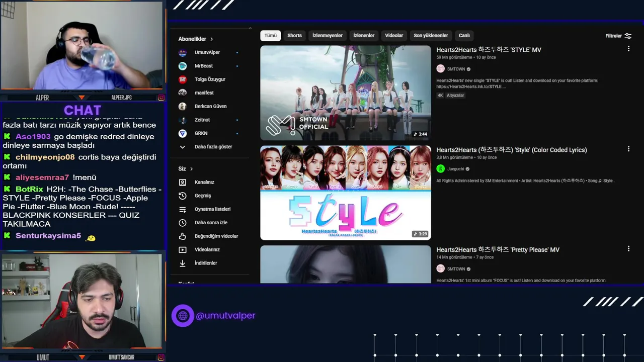The height and width of the screenshot is (362, 644).
Task: Click the 4K badge on STYLE MV
Action: 440,96
